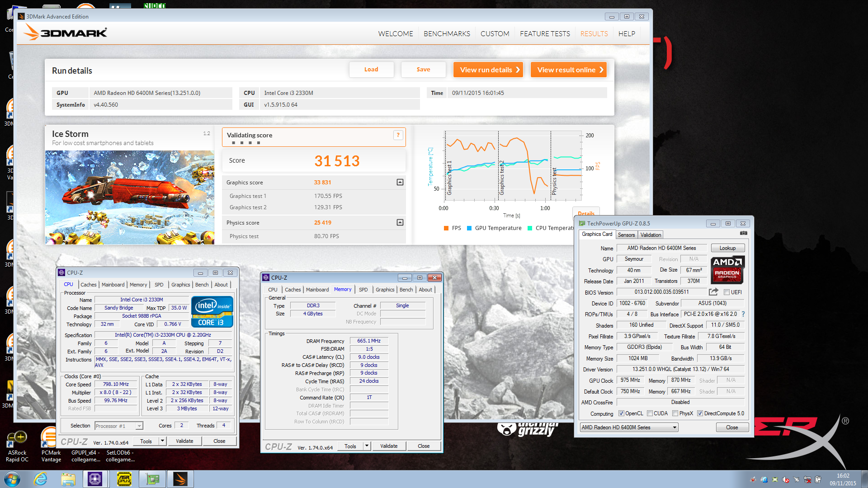
Task: Switch to GPU-Z graphics card taskbar icon
Action: 152,479
